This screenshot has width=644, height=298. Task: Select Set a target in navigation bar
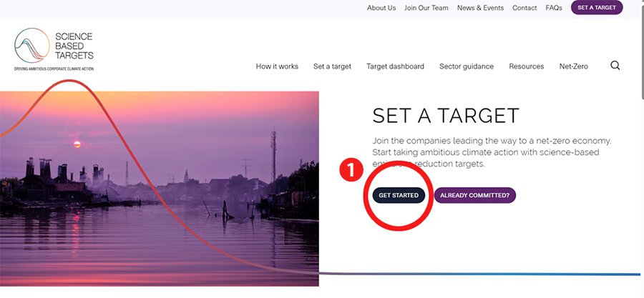tap(332, 66)
